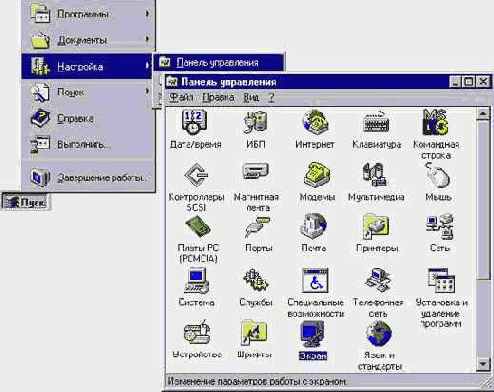
Task: Expand the Документы Start menu item
Action: [x=88, y=40]
